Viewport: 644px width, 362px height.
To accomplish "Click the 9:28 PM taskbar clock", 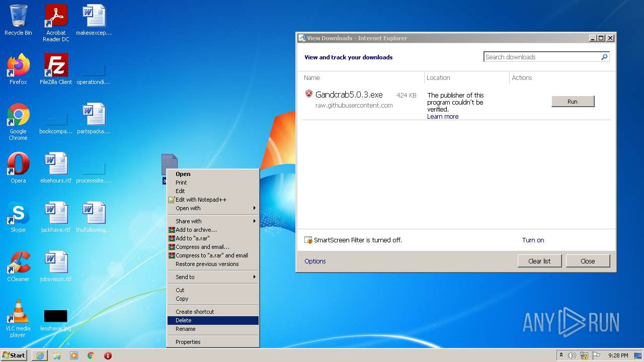I will pyautogui.click(x=618, y=355).
